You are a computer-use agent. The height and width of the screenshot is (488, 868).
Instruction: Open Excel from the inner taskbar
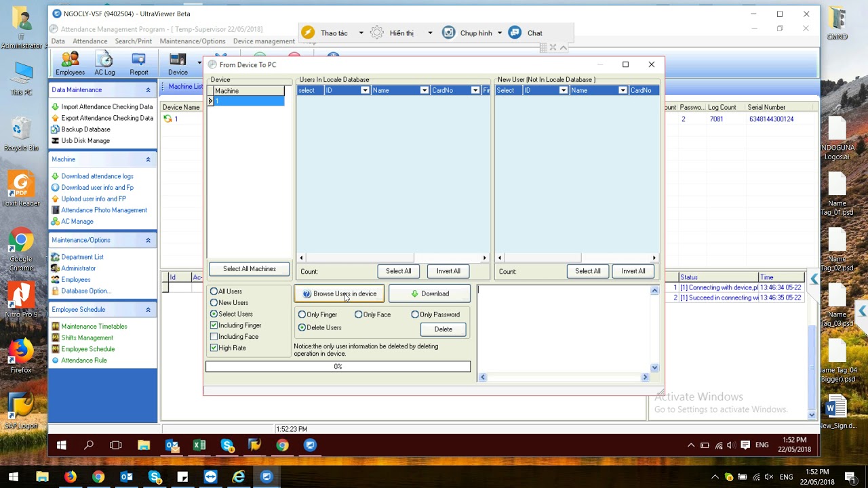point(199,445)
